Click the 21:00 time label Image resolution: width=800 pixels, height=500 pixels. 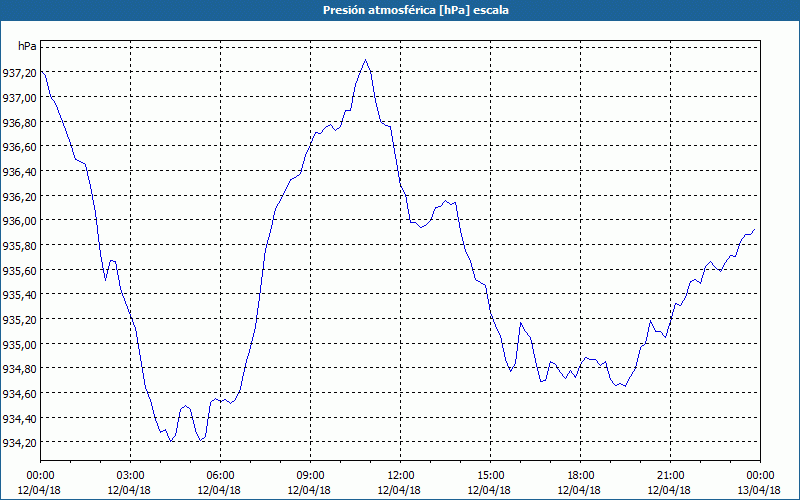click(x=670, y=476)
